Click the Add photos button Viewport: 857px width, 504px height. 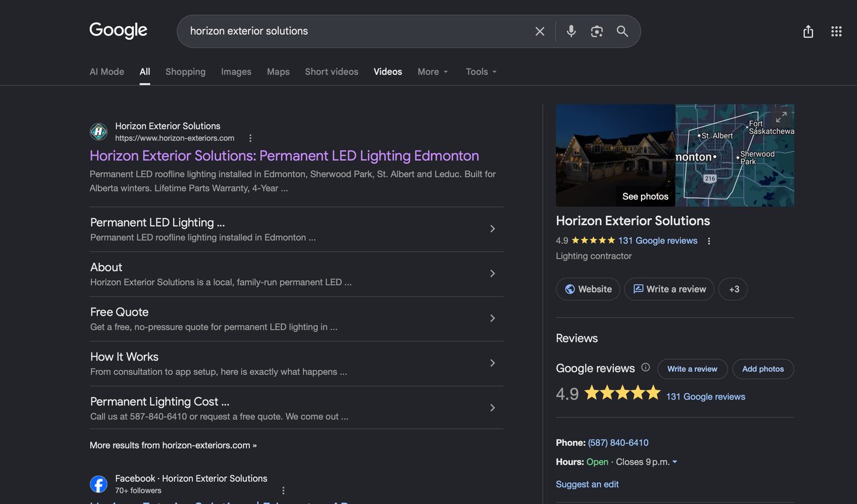(x=763, y=369)
